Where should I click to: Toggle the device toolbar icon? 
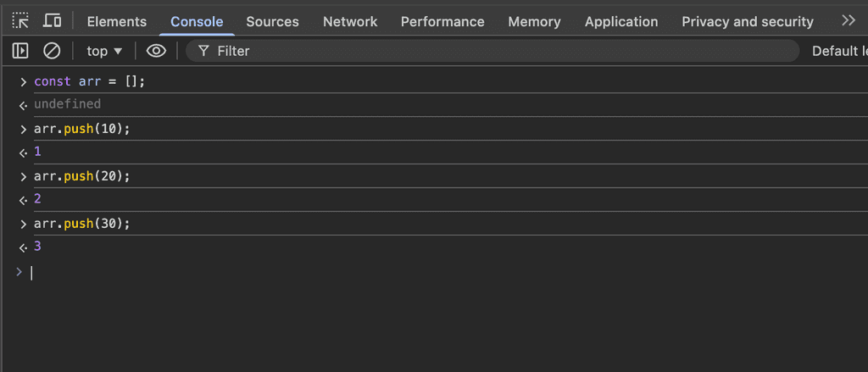53,21
